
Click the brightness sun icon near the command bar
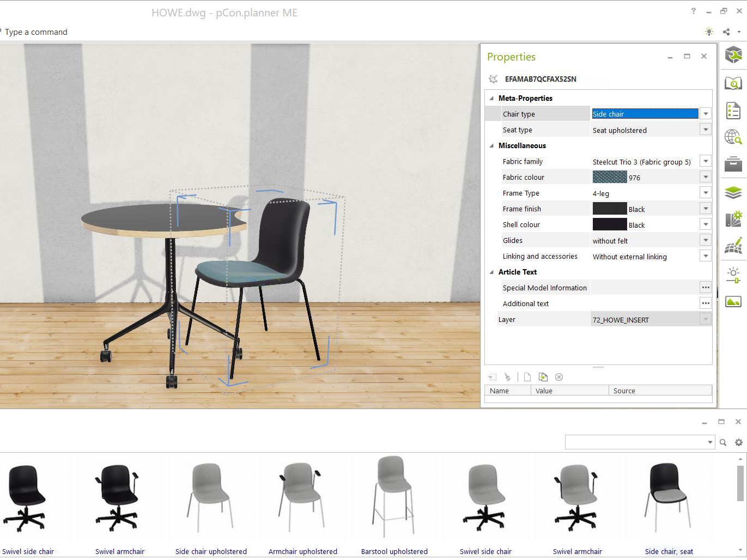pos(709,32)
